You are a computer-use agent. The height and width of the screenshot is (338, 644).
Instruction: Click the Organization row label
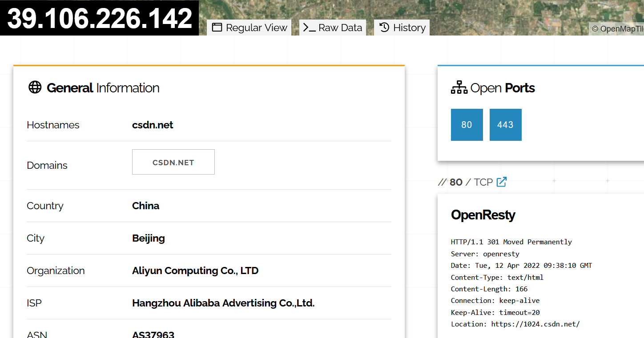pyautogui.click(x=56, y=271)
